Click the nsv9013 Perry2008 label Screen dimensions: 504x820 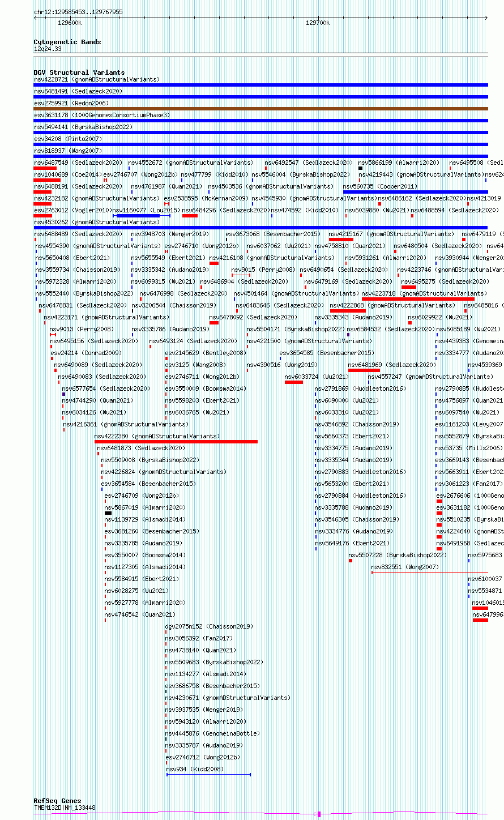point(82,329)
